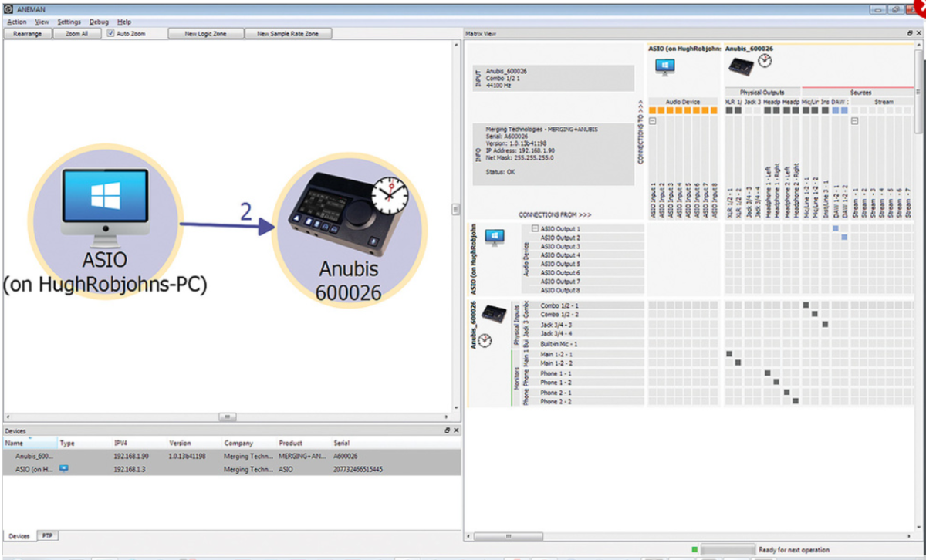926x560 pixels.
Task: Select the Anubis_600... row in Devices list
Action: 231,456
